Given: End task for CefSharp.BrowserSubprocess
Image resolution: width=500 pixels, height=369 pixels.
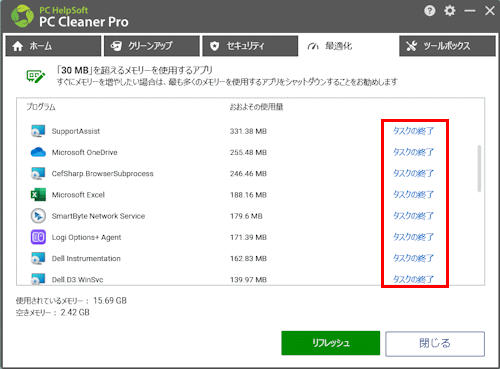Looking at the screenshot, I should coord(413,173).
